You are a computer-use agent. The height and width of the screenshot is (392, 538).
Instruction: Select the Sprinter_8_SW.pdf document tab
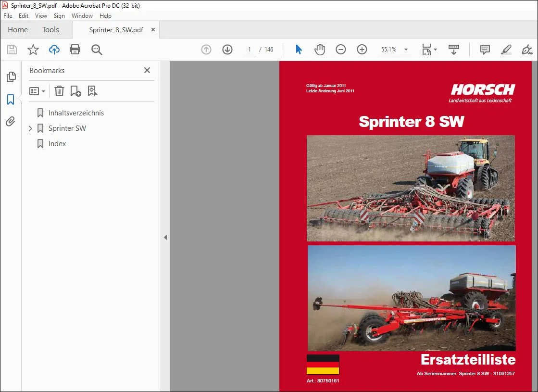click(x=116, y=30)
